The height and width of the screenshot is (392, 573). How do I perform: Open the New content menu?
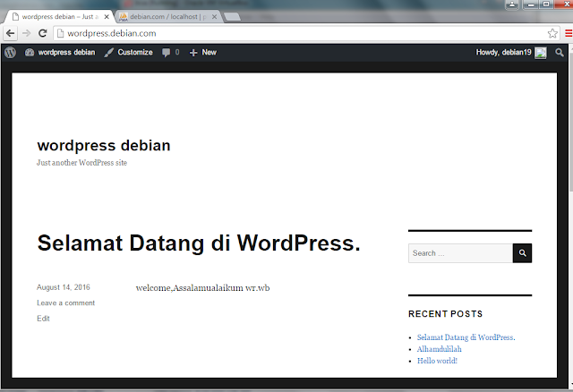click(203, 53)
